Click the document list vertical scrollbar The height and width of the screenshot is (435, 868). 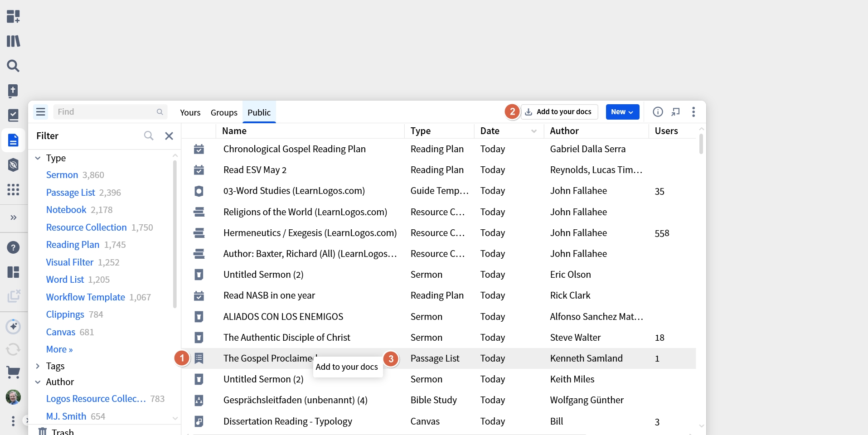(x=701, y=143)
